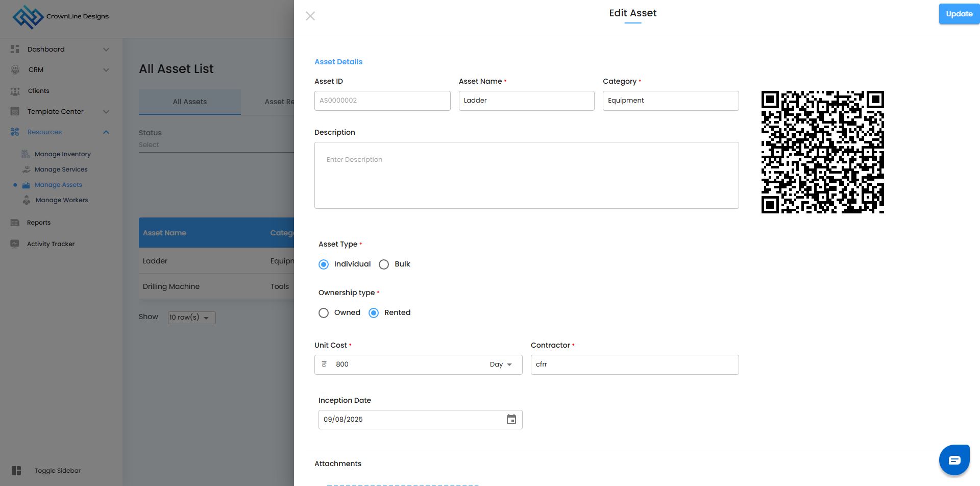This screenshot has height=486, width=980.
Task: Click the Attachments section heading
Action: point(338,464)
